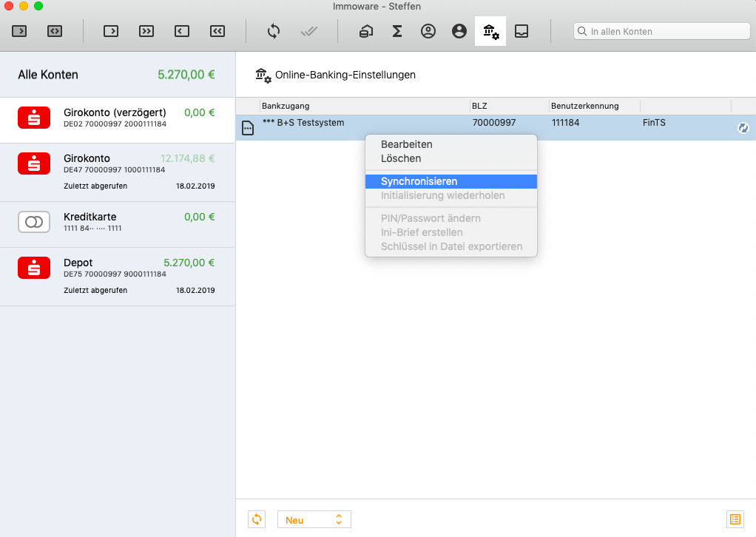Click the single left-arrow toolbar button
This screenshot has height=537, width=756.
coord(182,31)
